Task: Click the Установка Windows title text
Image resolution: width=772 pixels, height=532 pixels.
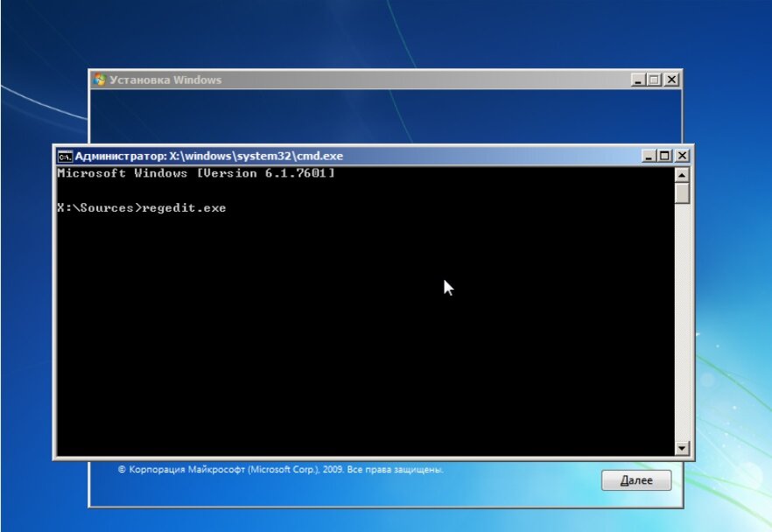Action: (165, 80)
